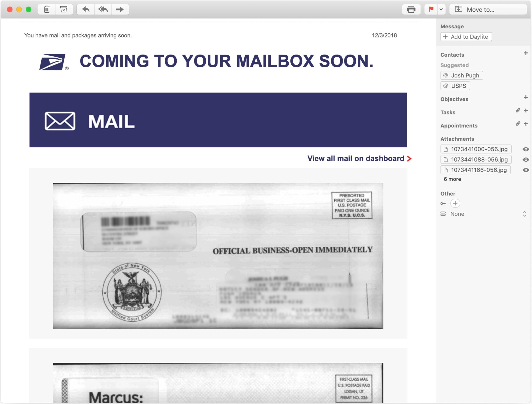The height and width of the screenshot is (404, 532).
Task: Click the delete/trash icon
Action: click(46, 9)
